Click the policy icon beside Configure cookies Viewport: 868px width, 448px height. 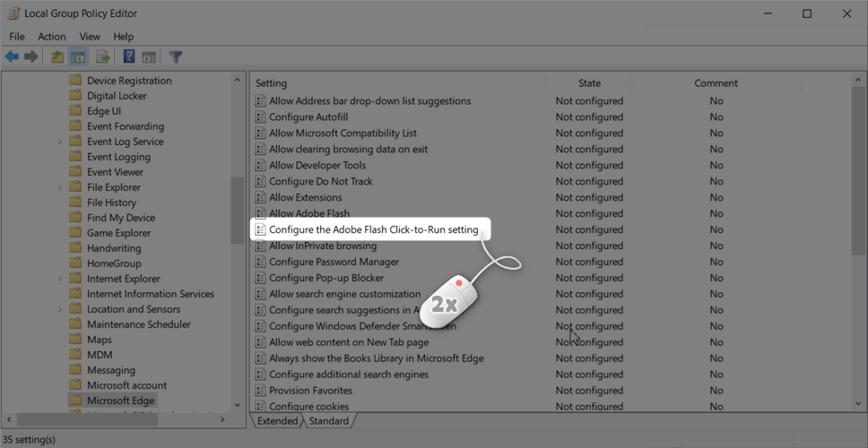coord(260,406)
